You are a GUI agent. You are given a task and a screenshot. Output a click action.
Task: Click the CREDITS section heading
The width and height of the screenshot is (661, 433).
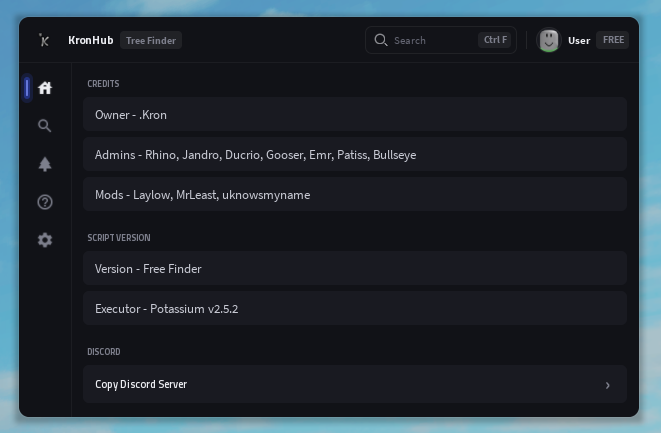click(x=103, y=83)
